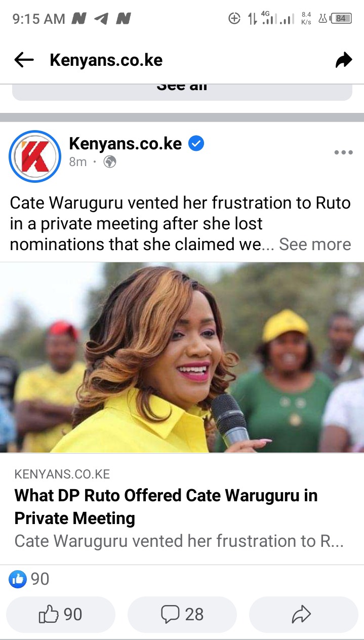Tap the back arrow icon
The height and width of the screenshot is (640, 364).
24,60
